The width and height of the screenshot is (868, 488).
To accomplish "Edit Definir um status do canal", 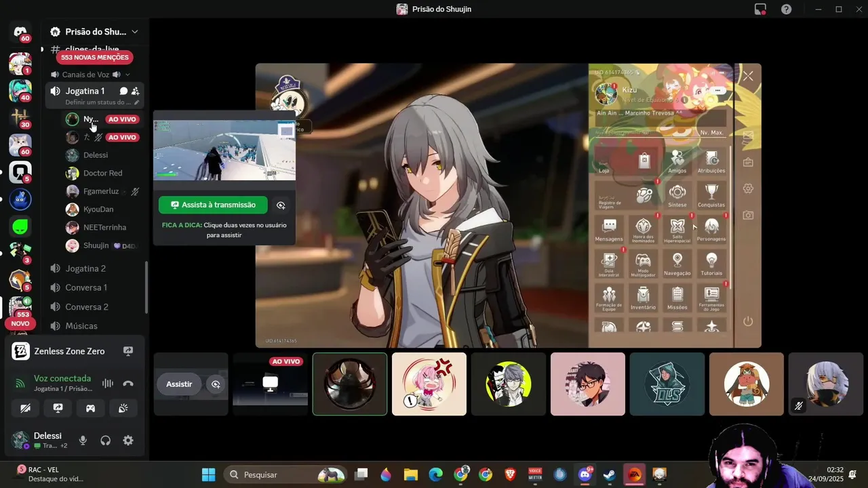I will click(x=102, y=102).
